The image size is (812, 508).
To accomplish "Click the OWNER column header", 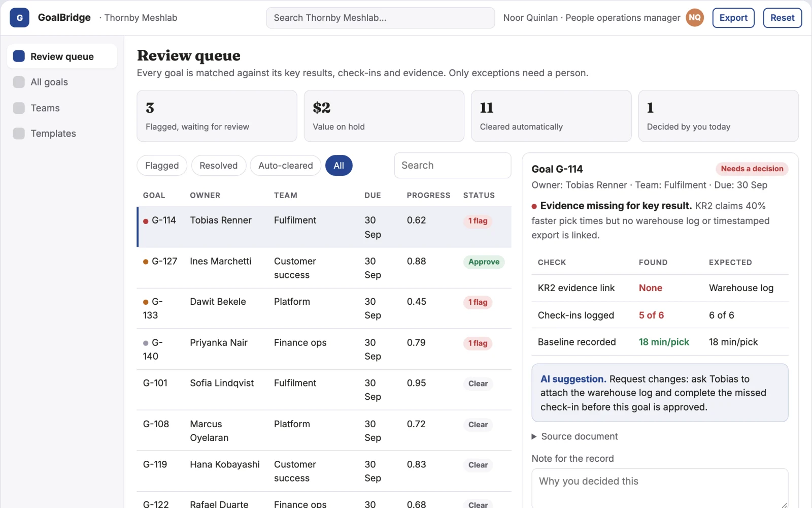I will click(x=205, y=196).
